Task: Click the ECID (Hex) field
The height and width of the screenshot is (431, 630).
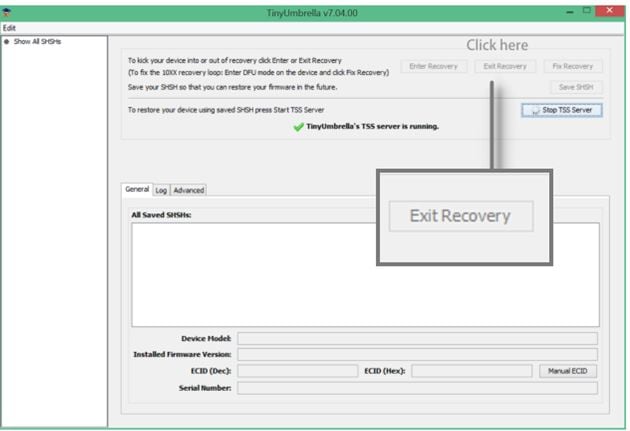Action: [472, 371]
